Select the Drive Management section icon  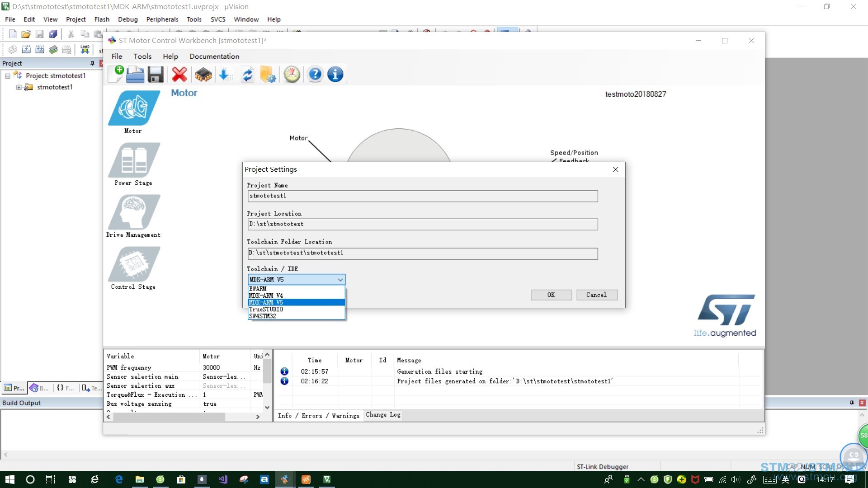pyautogui.click(x=134, y=212)
